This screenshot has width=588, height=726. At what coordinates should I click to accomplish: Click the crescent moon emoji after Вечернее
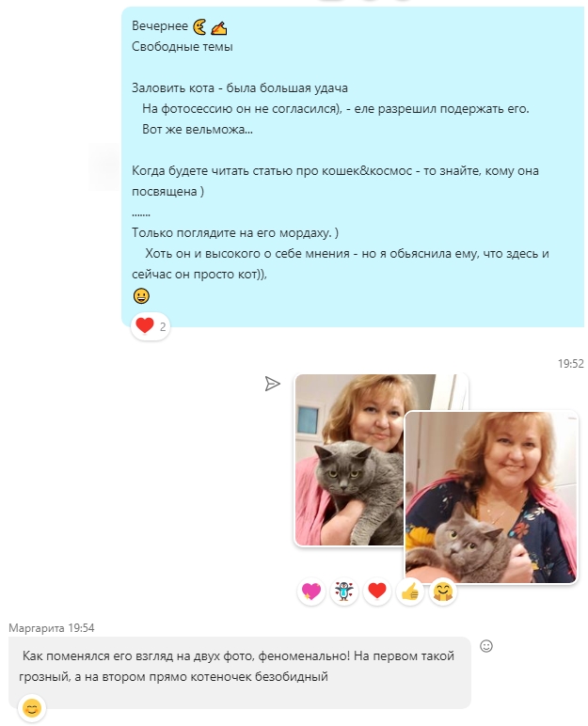pos(199,27)
